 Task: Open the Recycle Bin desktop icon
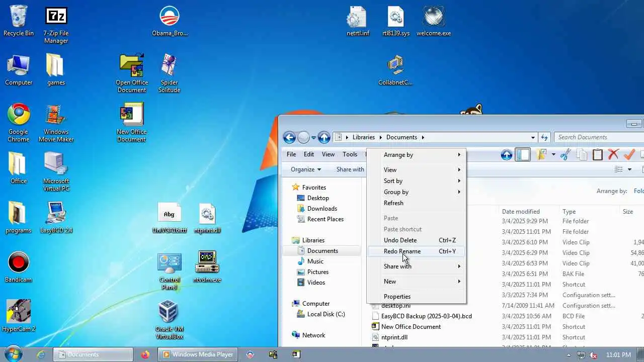pos(19,21)
